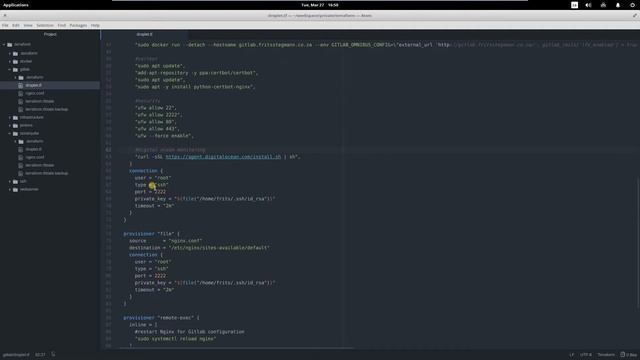Click file icon of nginx.conf in sonarqube
This screenshot has width=640, height=360.
point(21,158)
